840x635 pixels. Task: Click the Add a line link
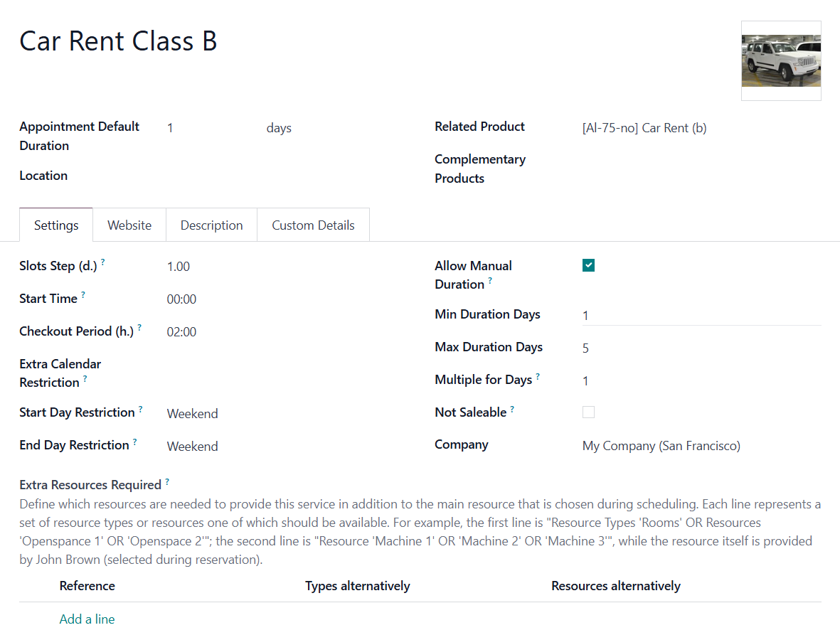click(x=87, y=619)
